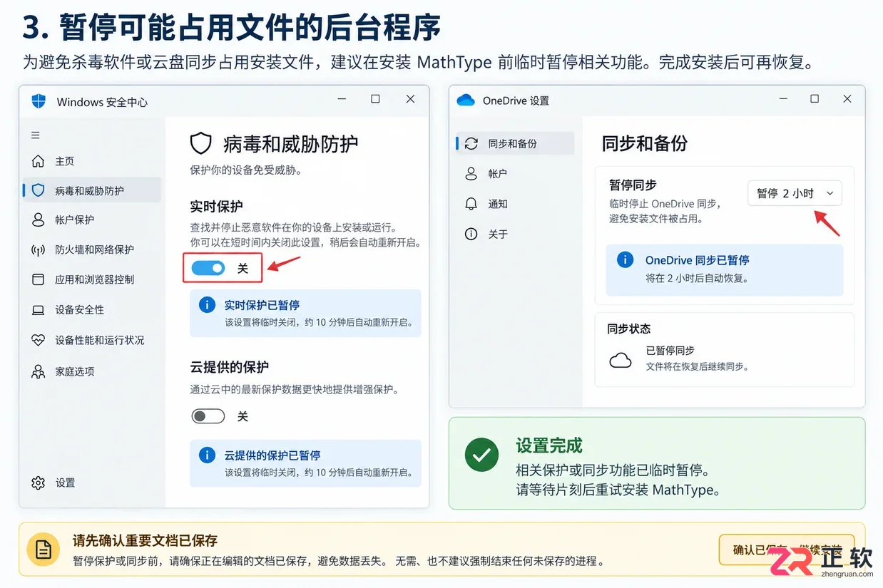Click the large shield icon by 病毒和威胁防护 heading
The height and width of the screenshot is (588, 883).
click(x=201, y=143)
